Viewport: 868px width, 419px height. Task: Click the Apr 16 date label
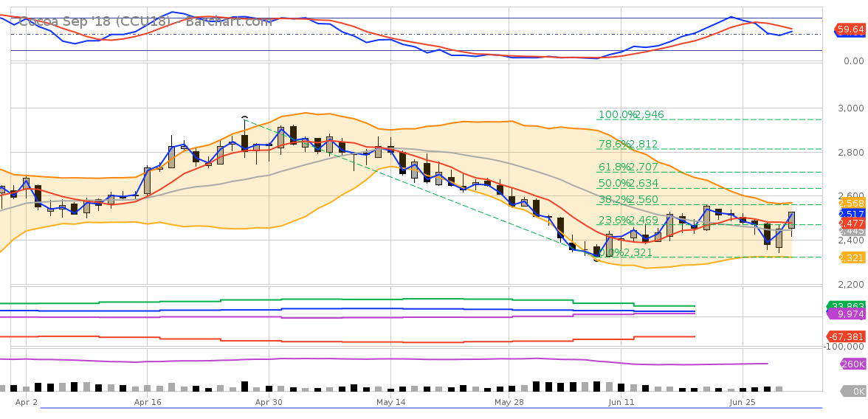(148, 402)
